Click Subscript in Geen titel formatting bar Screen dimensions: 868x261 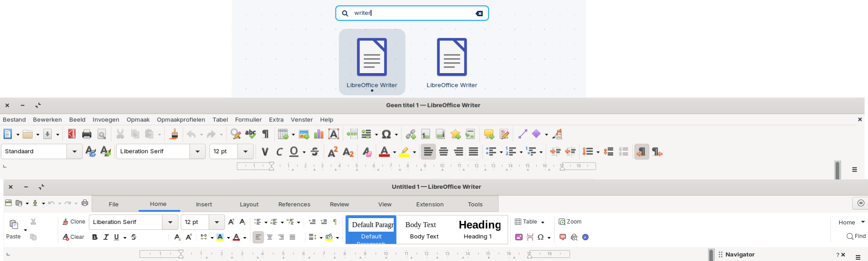(x=348, y=152)
